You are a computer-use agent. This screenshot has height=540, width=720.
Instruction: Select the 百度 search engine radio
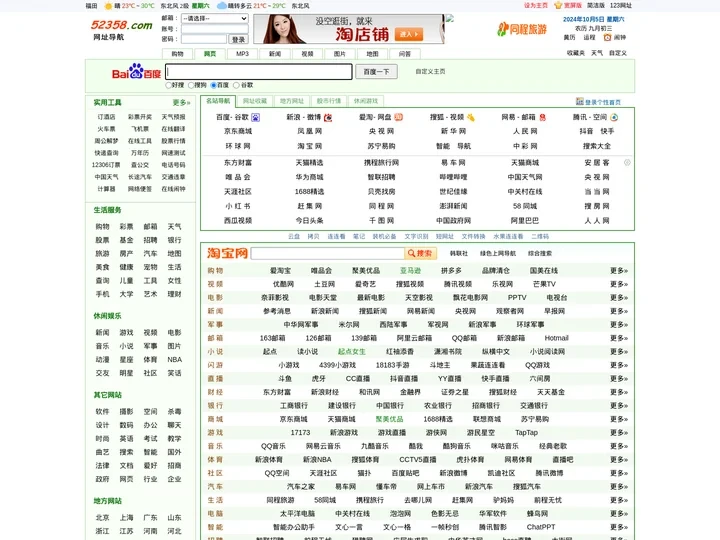(x=214, y=85)
